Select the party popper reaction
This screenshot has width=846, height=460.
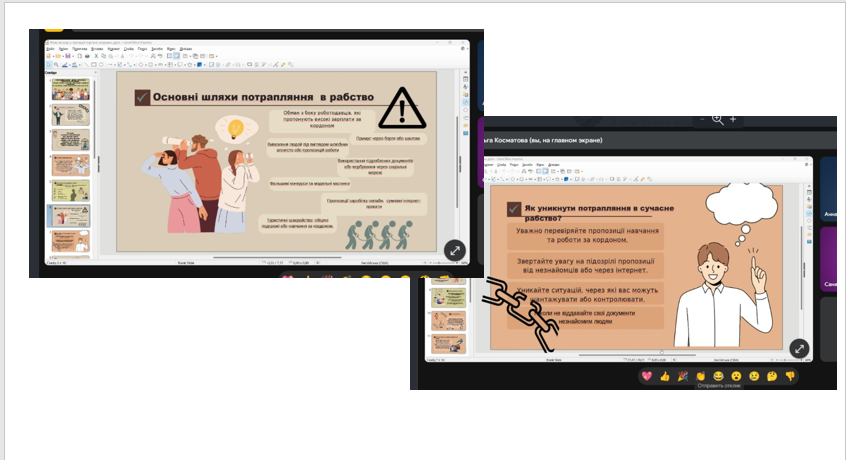click(683, 376)
